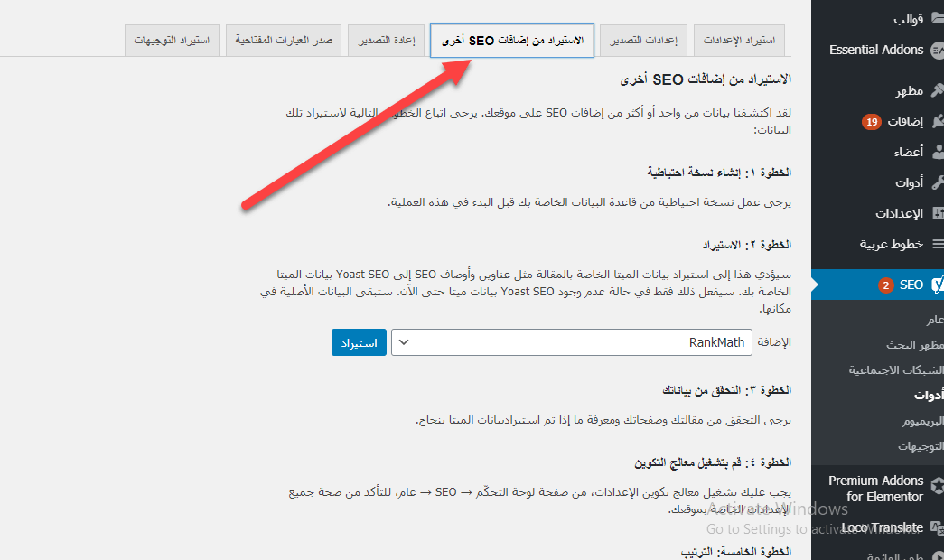
Task: Select the الاستيراد من إضافات SEO أخرى tab
Action: click(512, 41)
